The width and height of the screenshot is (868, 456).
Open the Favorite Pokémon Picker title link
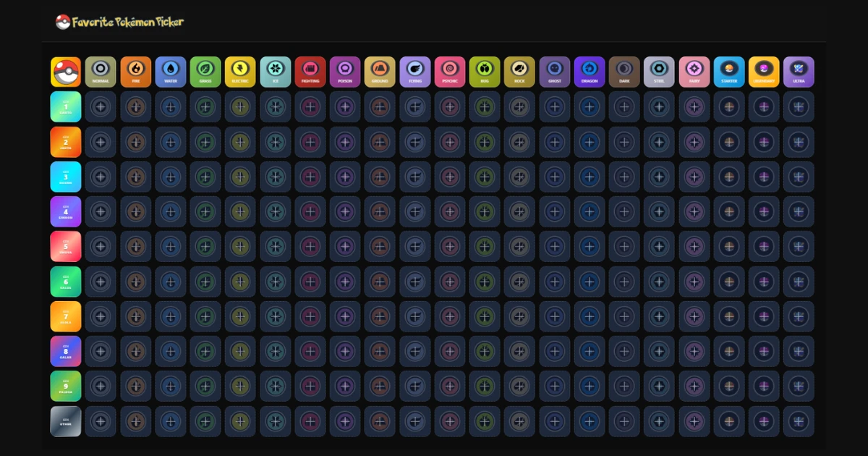(x=120, y=22)
